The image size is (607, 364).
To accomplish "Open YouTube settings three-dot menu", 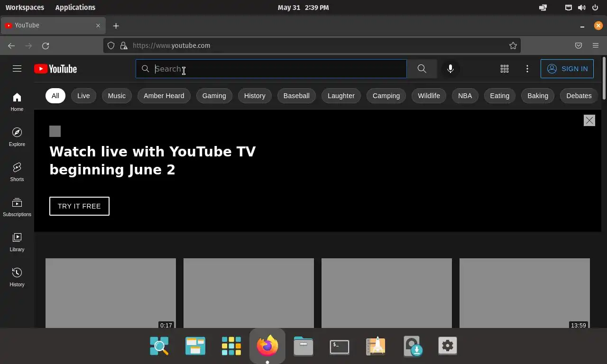I will (x=527, y=69).
